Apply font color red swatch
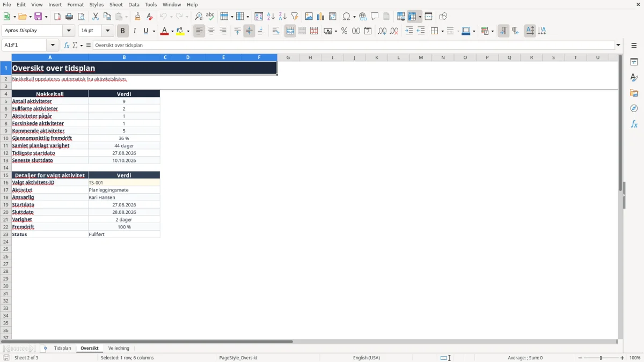 click(x=164, y=31)
